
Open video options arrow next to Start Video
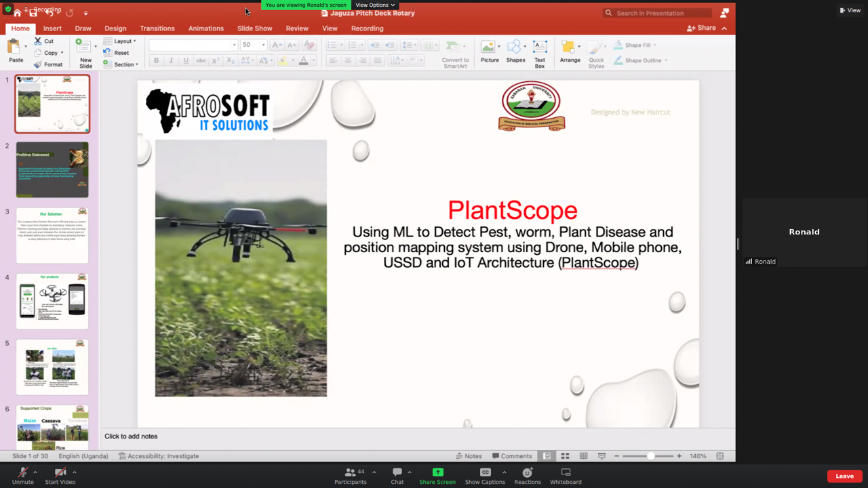pos(74,472)
